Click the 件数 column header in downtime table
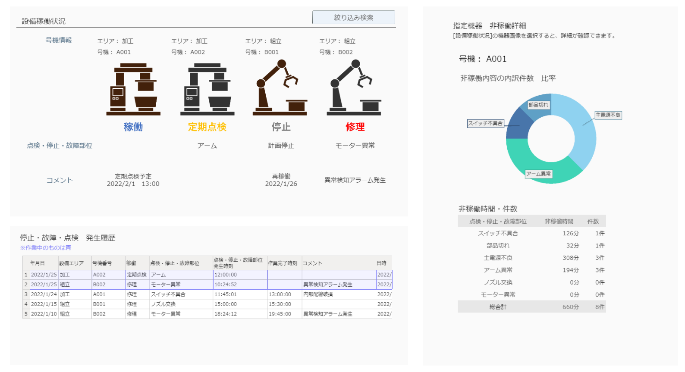 593,221
